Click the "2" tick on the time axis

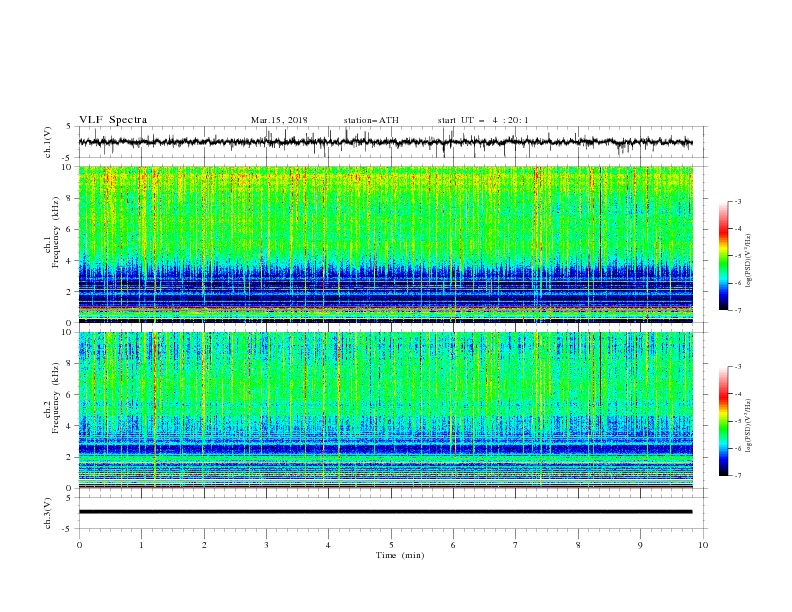click(x=204, y=545)
